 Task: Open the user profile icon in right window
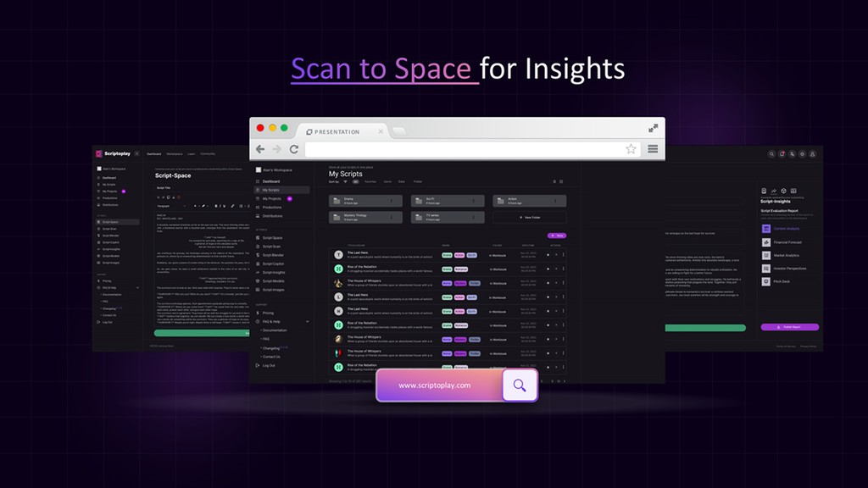click(x=813, y=154)
